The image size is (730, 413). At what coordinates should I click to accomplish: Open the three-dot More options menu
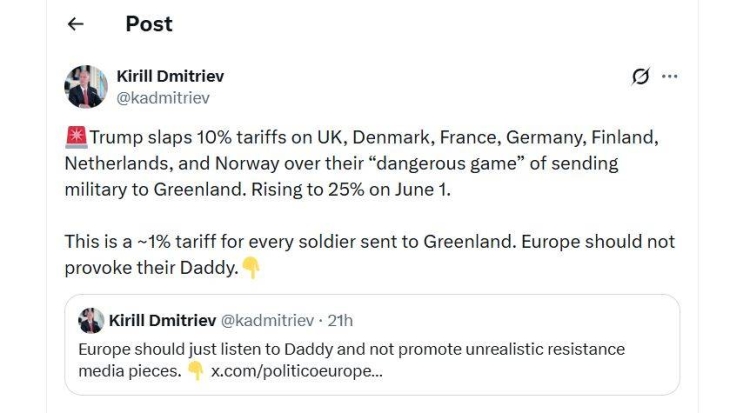point(670,77)
